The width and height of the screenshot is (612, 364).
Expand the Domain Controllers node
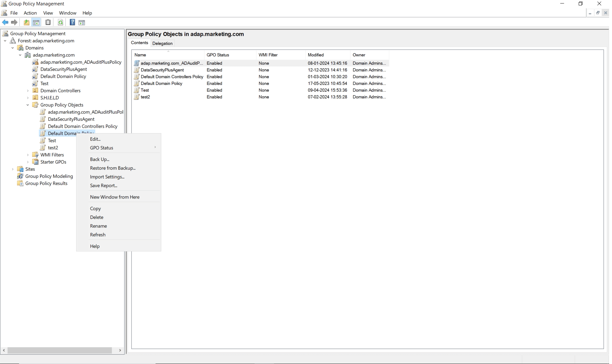point(28,91)
